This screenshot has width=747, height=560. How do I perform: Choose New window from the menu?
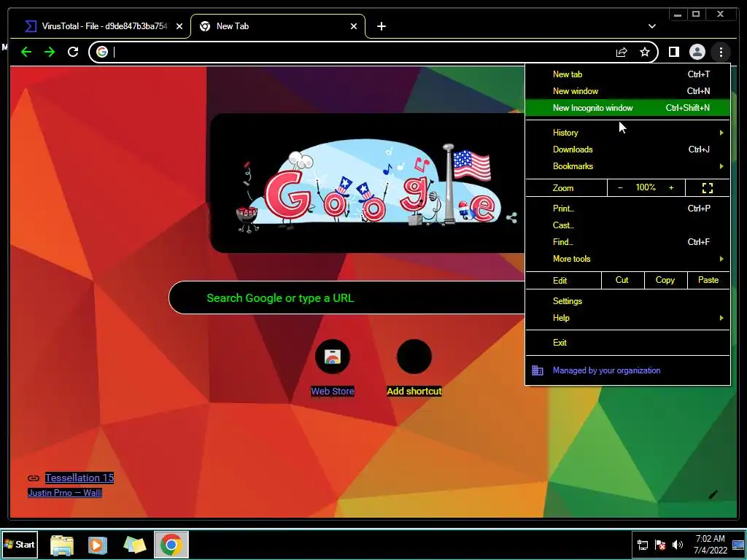tap(627, 91)
